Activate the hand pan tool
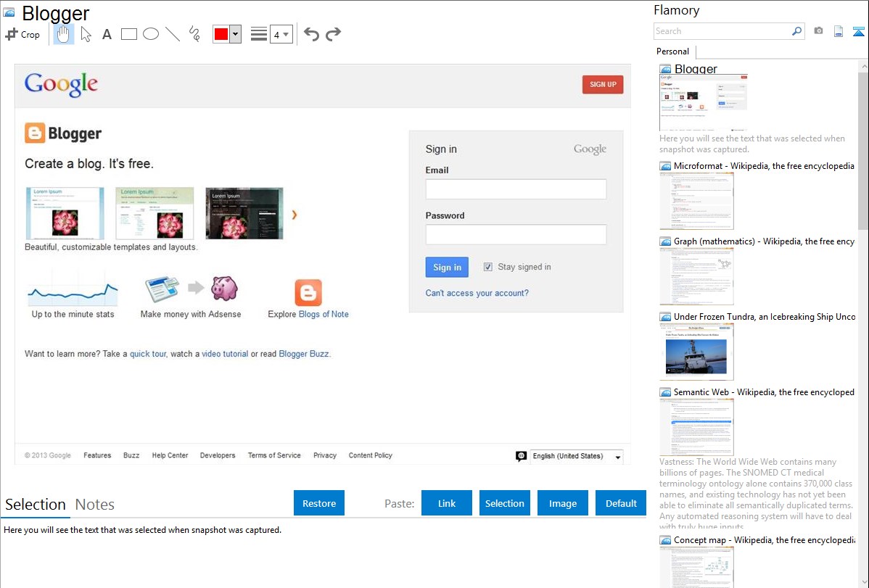The image size is (869, 588). (x=64, y=34)
